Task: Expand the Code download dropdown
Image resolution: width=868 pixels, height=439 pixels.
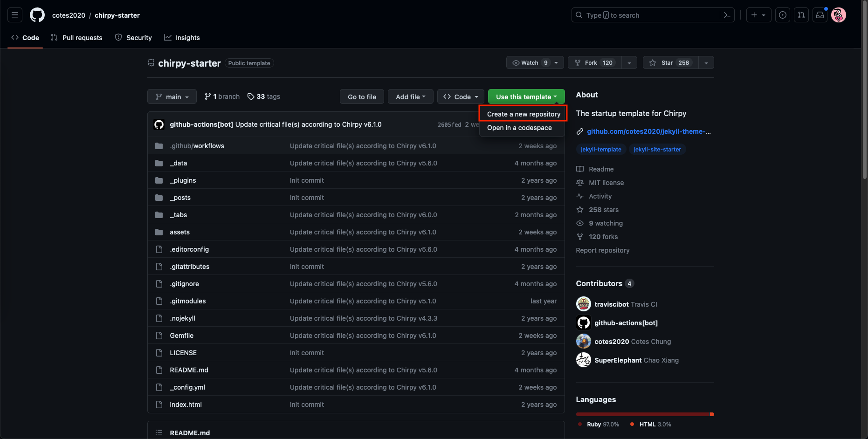Action: click(461, 97)
